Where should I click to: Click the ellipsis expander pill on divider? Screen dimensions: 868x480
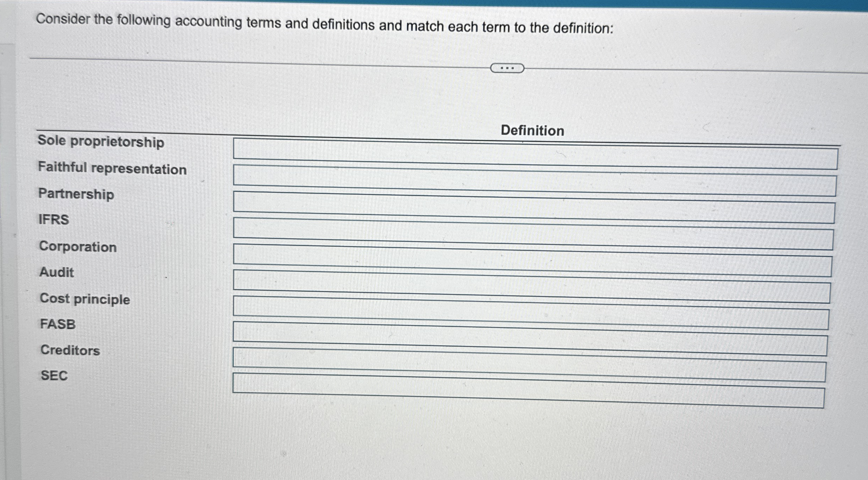(507, 68)
